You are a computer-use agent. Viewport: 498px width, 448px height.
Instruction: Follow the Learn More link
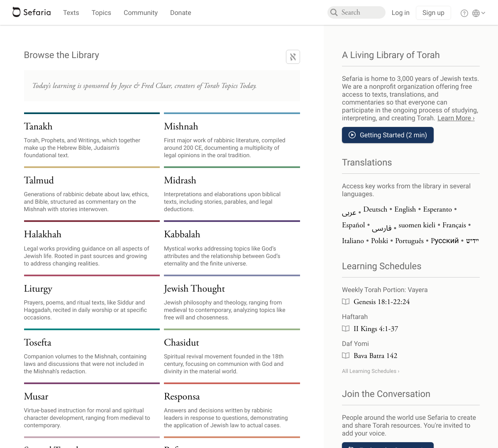[456, 118]
